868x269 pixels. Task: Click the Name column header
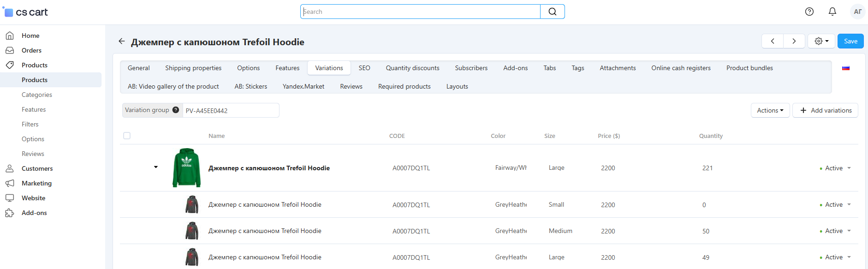click(217, 136)
